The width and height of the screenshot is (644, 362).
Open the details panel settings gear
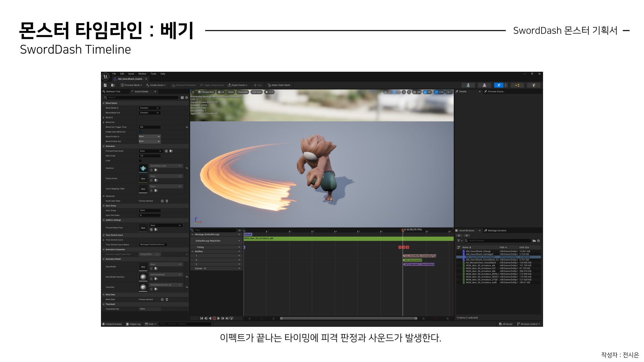click(x=186, y=98)
